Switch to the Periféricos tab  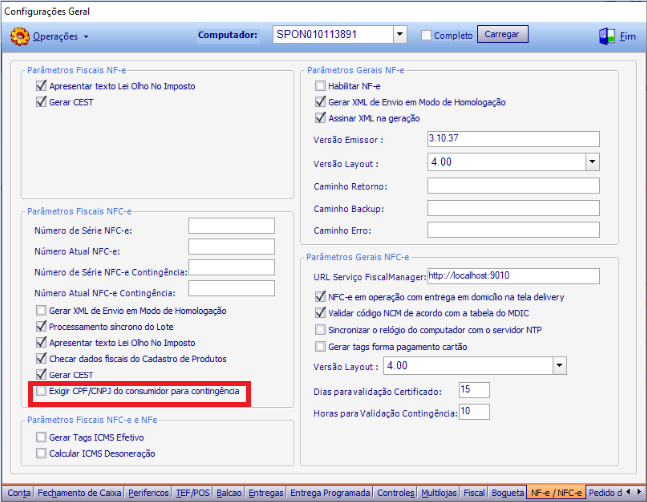(149, 493)
